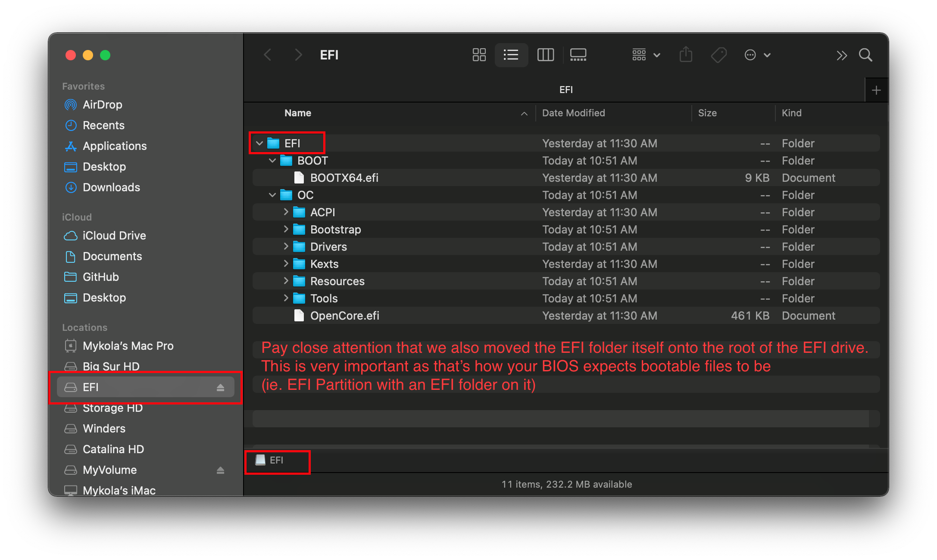
Task: Open the Finder search icon
Action: [x=865, y=55]
